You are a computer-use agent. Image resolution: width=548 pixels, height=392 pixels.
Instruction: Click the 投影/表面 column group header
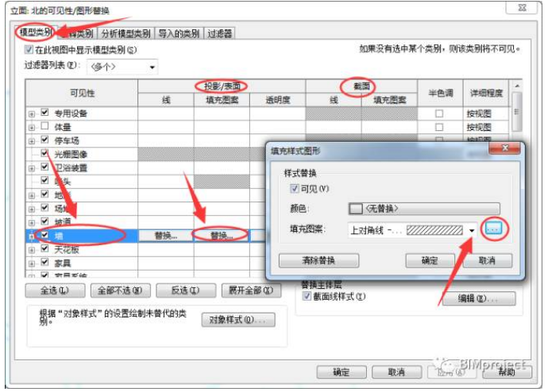click(222, 86)
